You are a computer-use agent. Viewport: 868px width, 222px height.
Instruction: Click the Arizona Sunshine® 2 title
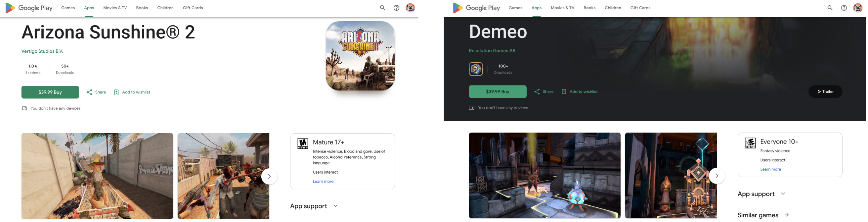tap(108, 32)
